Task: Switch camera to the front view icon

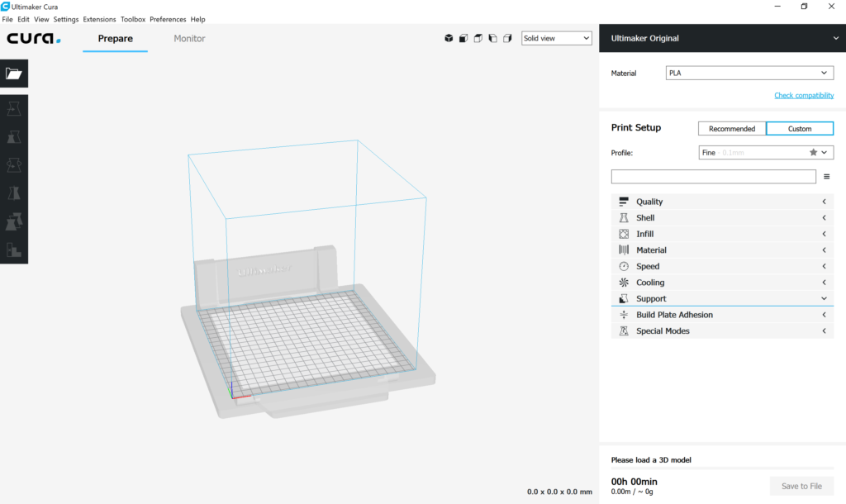Action: click(463, 38)
